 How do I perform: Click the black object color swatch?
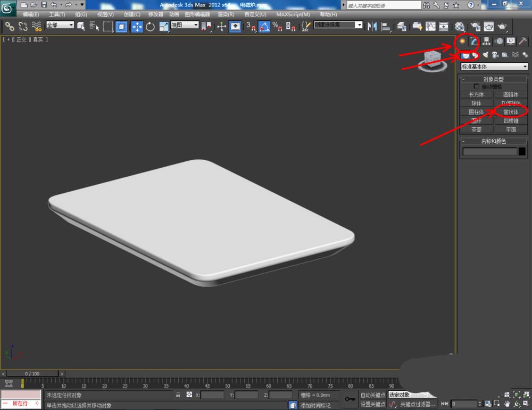(522, 152)
